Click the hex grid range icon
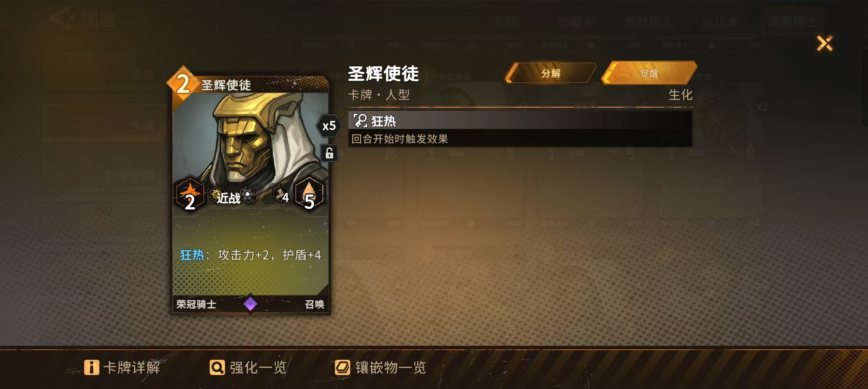Screen dimensions: 868x389 point(248,195)
